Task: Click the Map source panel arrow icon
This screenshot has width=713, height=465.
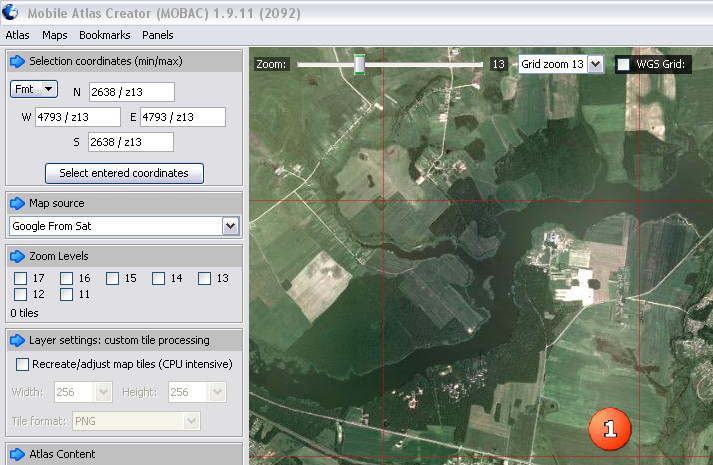Action: [17, 203]
